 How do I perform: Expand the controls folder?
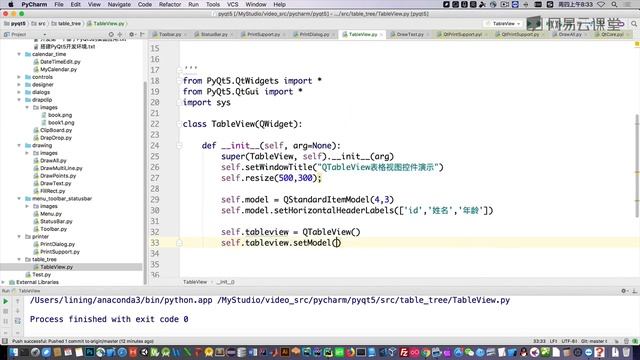point(19,77)
